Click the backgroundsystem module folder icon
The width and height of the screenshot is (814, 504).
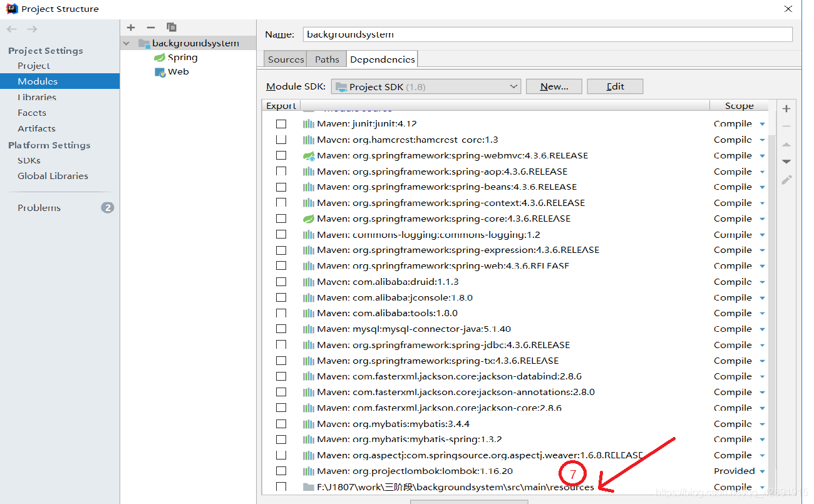point(143,43)
